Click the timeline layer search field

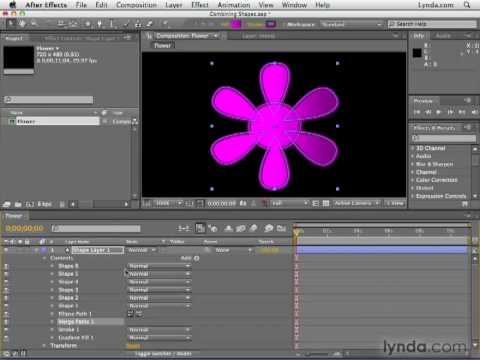96,228
